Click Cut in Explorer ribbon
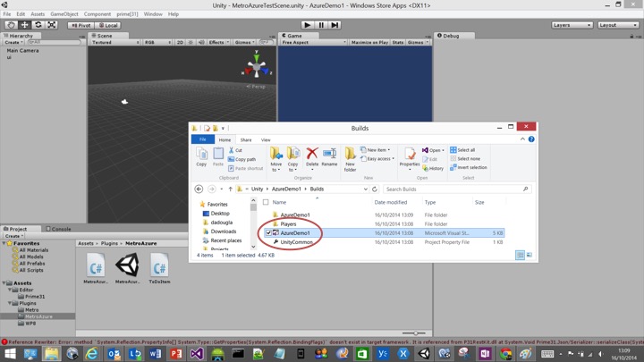 (x=235, y=150)
